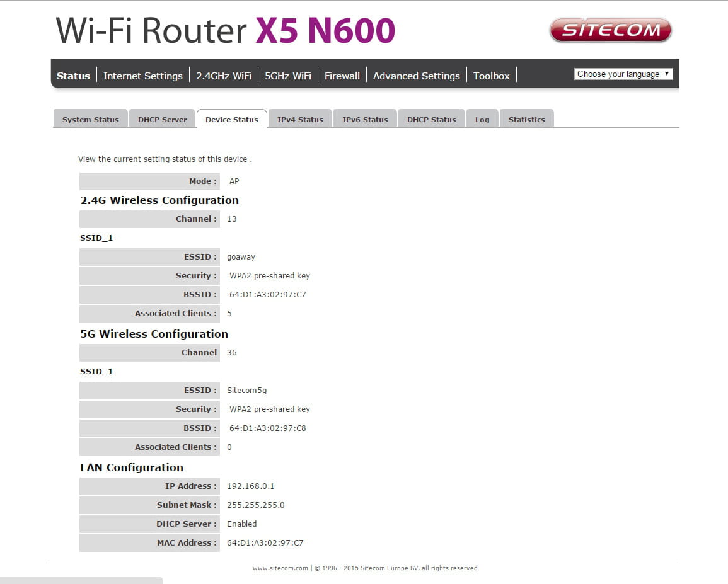Select the Status menu item
Screen dimensions: 728x584
[x=73, y=76]
